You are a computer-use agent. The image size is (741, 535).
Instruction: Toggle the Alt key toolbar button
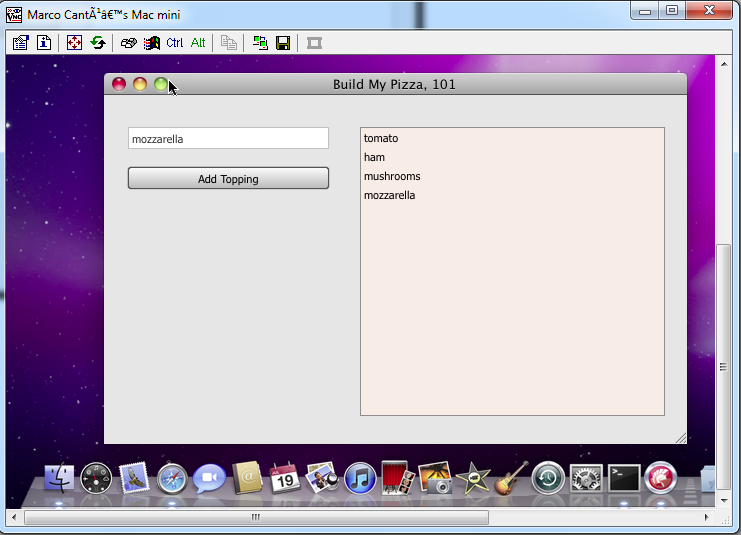(198, 43)
